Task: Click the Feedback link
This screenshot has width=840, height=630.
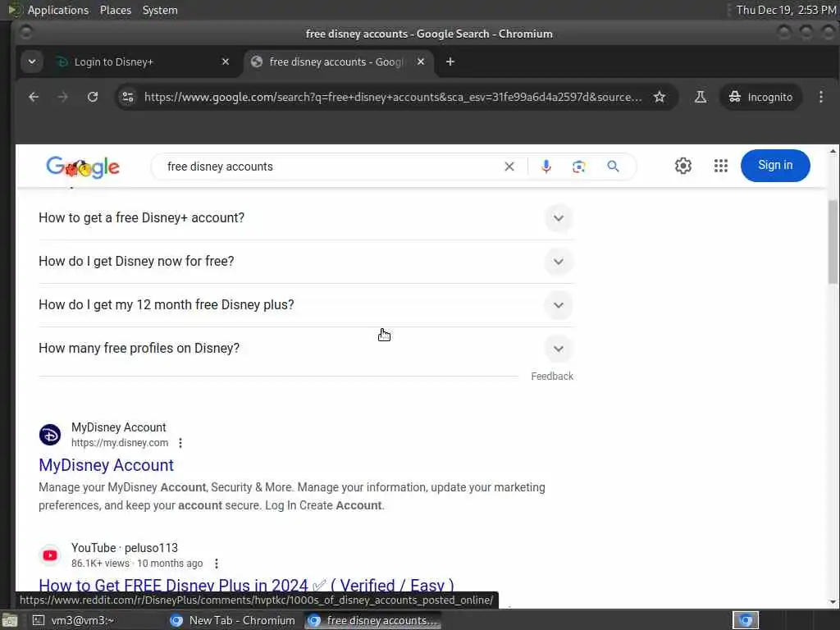Action: tap(552, 377)
